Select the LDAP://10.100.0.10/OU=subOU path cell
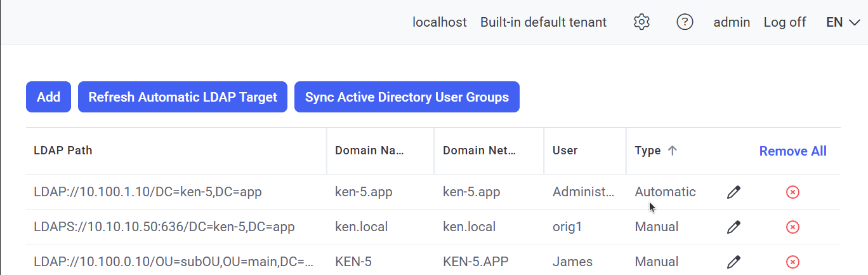This screenshot has width=868, height=275. (x=174, y=262)
